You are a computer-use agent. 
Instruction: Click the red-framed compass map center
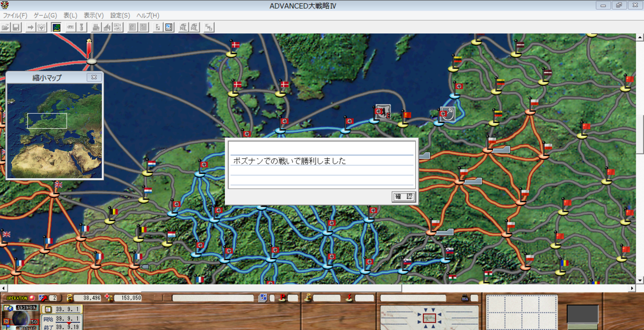[430, 318]
